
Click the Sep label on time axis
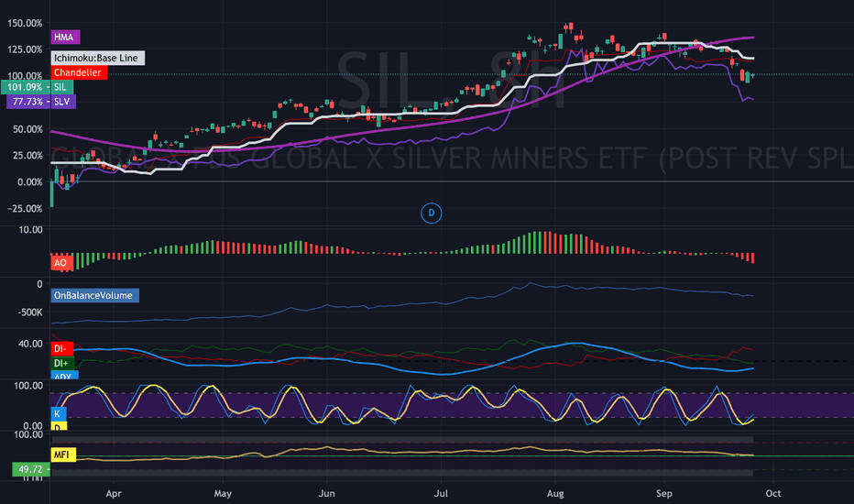(x=664, y=494)
